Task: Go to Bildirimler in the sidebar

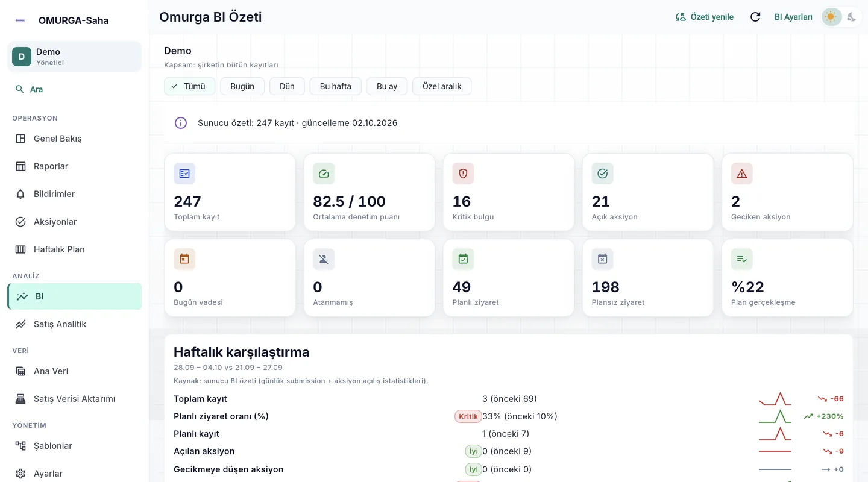Action: click(x=75, y=194)
